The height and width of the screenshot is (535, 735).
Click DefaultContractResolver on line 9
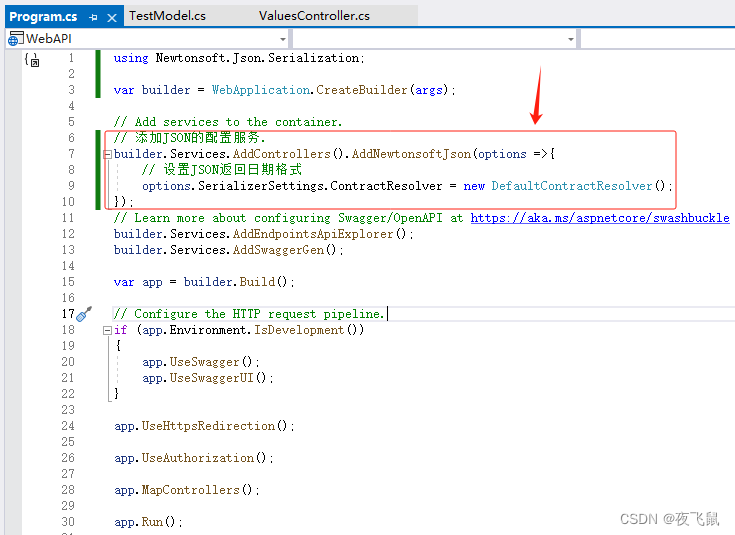tap(572, 186)
